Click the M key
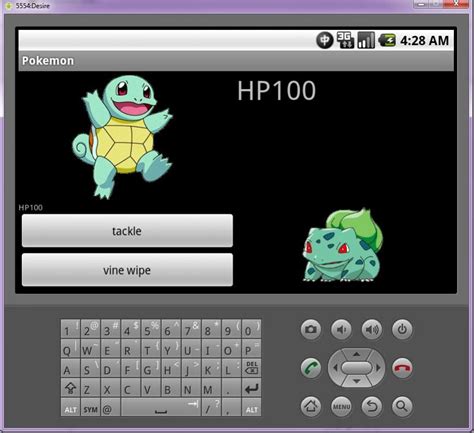 211,388
